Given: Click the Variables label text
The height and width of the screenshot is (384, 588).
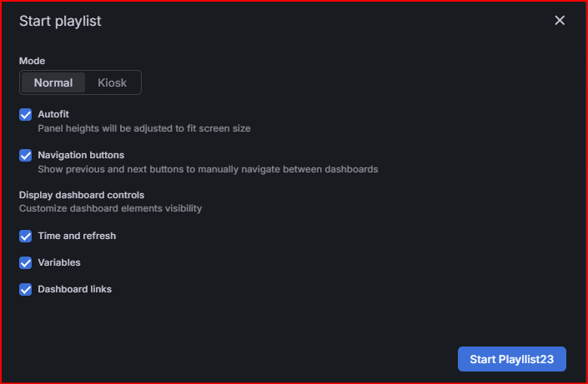Looking at the screenshot, I should (x=59, y=262).
